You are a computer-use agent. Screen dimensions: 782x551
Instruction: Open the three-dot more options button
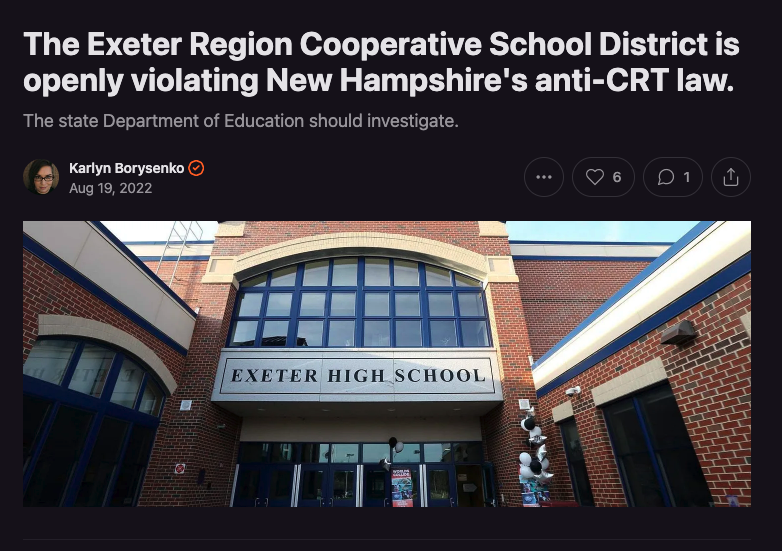coord(544,177)
